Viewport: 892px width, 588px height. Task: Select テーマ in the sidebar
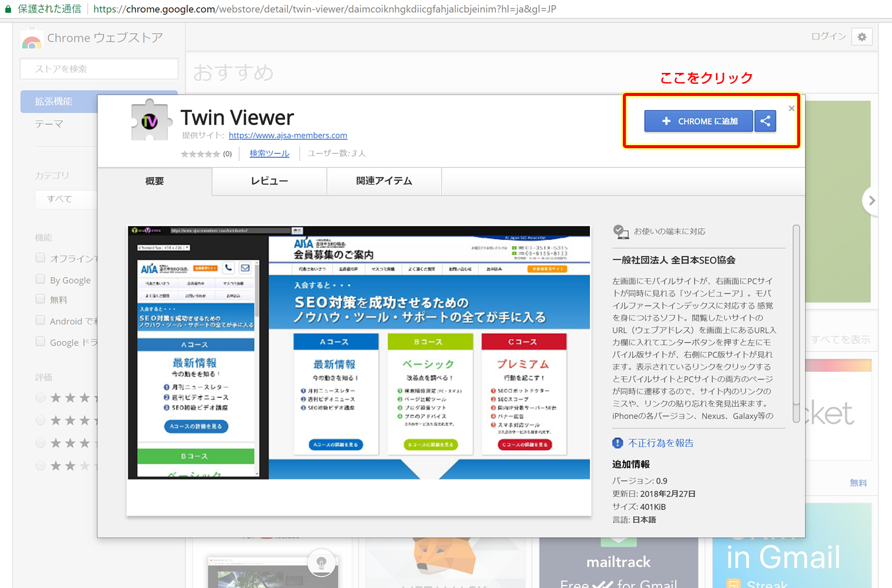pos(49,124)
